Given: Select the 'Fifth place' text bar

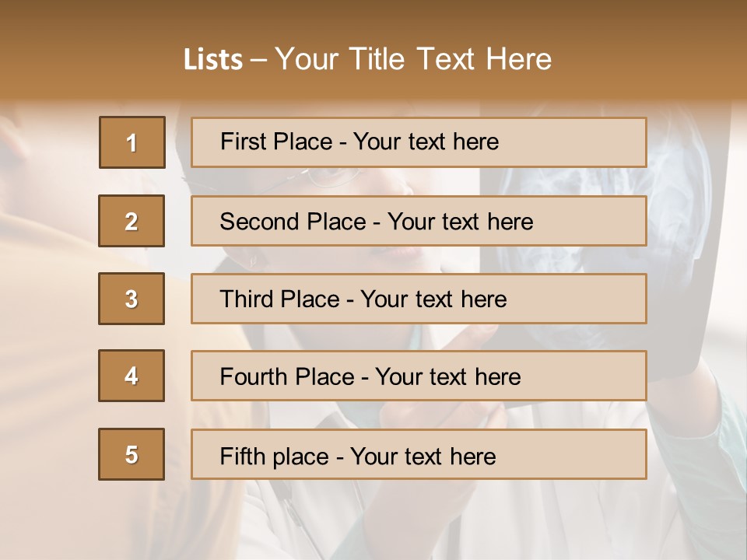Looking at the screenshot, I should pyautogui.click(x=419, y=454).
